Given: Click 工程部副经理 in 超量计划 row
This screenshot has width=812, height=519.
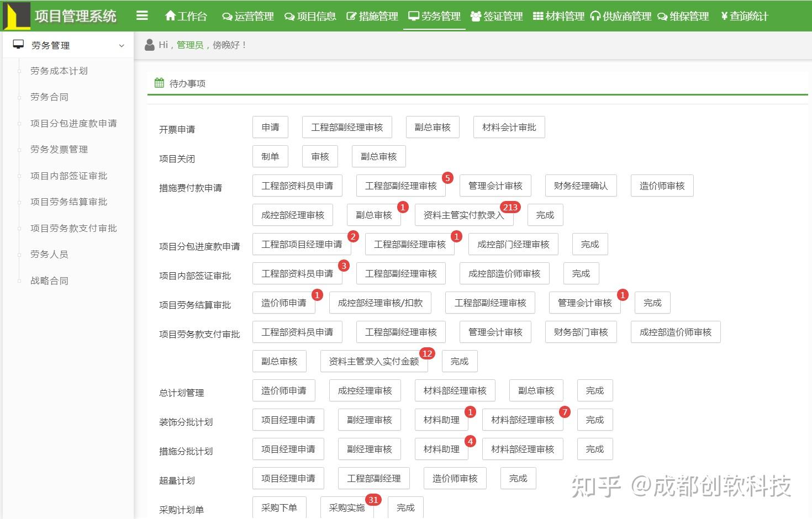Looking at the screenshot, I should [x=374, y=478].
